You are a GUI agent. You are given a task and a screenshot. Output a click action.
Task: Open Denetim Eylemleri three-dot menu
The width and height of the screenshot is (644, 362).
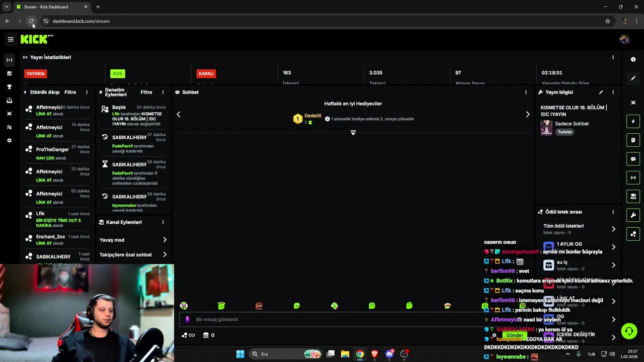(x=163, y=92)
